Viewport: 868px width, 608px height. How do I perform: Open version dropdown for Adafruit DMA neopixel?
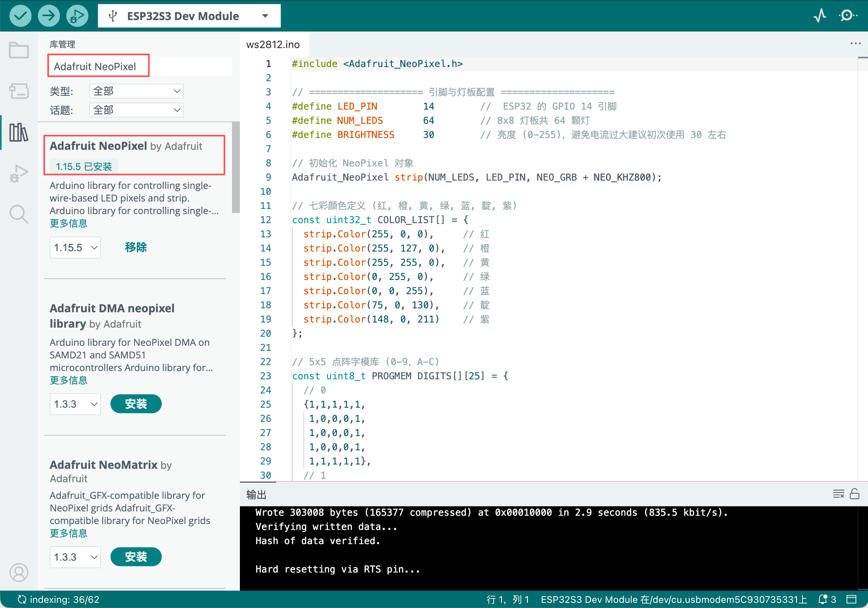pos(75,404)
